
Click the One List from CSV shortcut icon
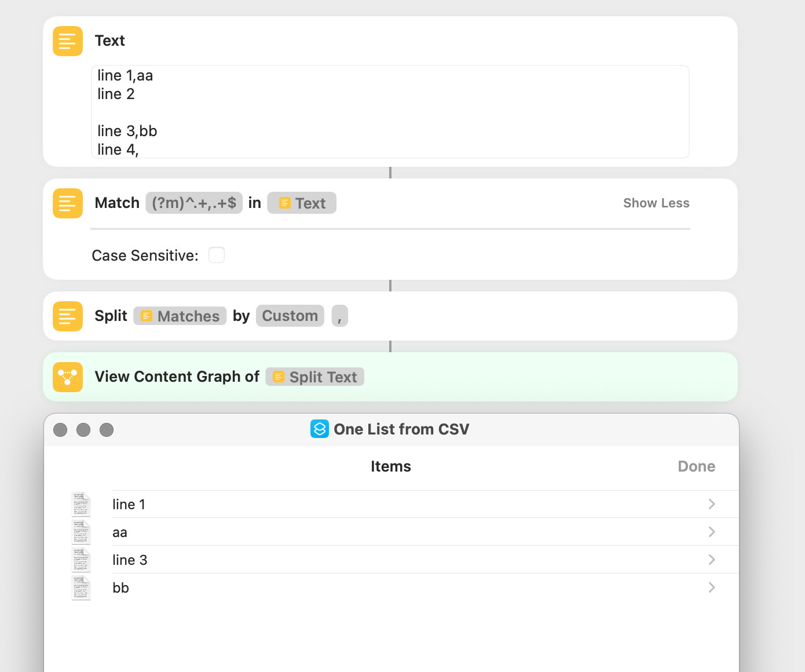[320, 429]
